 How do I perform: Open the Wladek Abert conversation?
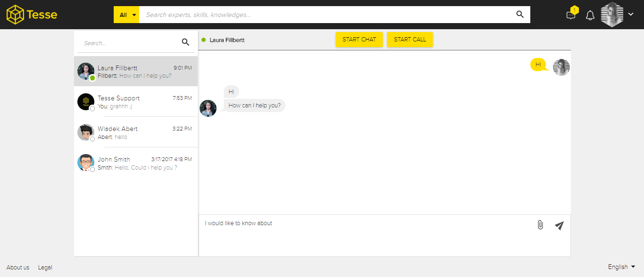(136, 132)
